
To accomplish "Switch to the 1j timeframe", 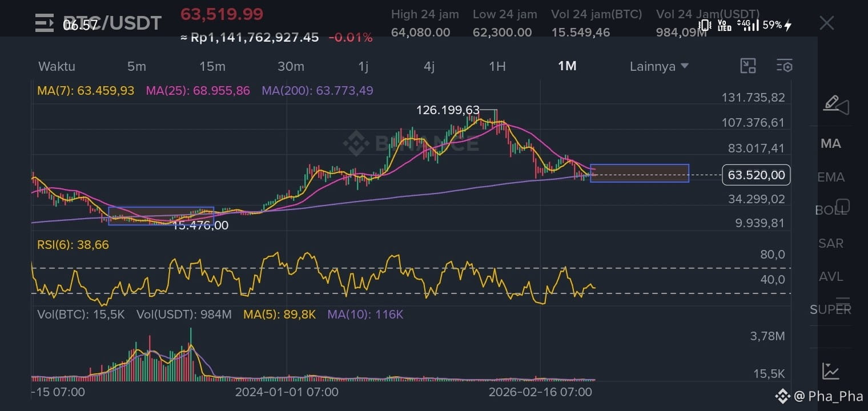I will click(363, 66).
